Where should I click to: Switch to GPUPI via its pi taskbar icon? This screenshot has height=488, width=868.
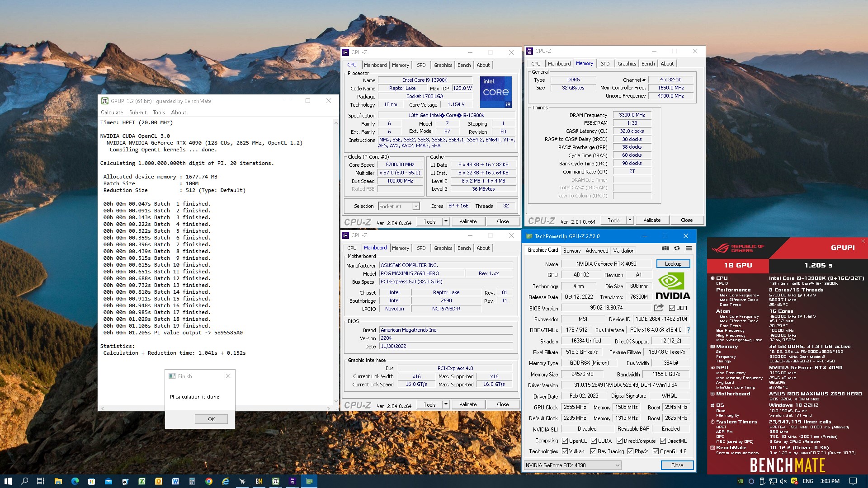pos(276,481)
